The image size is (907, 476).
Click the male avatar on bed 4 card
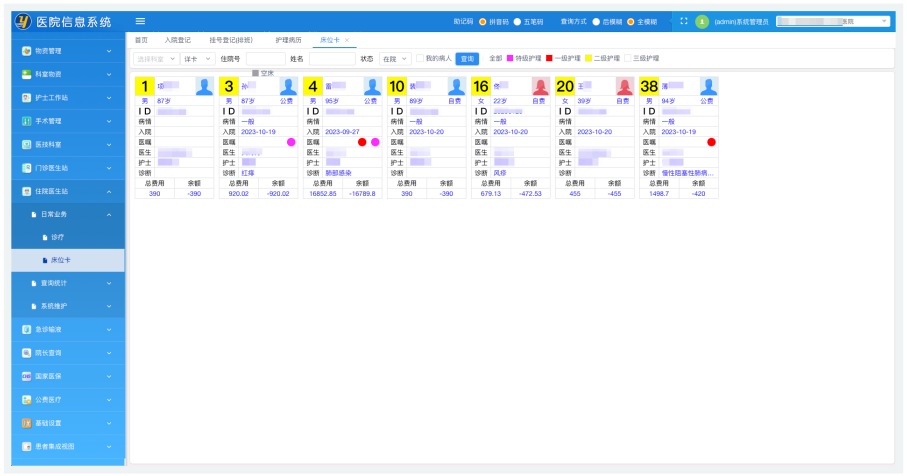[373, 86]
